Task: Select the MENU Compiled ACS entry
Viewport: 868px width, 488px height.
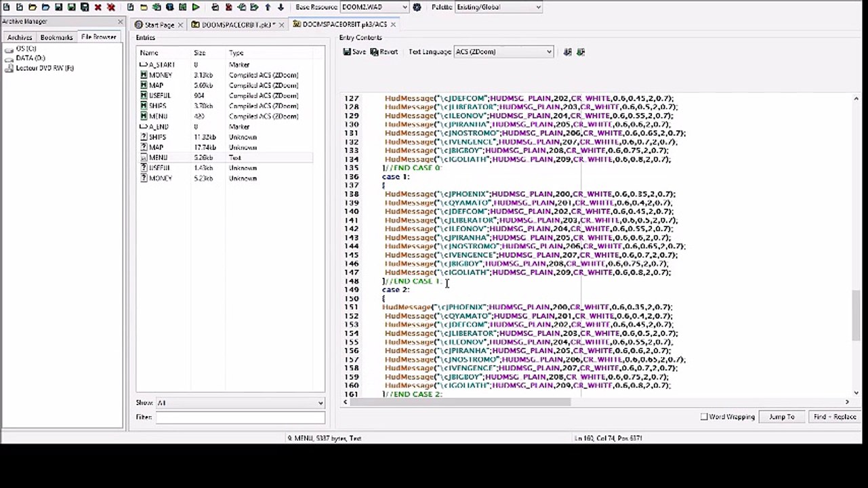Action: 225,116
